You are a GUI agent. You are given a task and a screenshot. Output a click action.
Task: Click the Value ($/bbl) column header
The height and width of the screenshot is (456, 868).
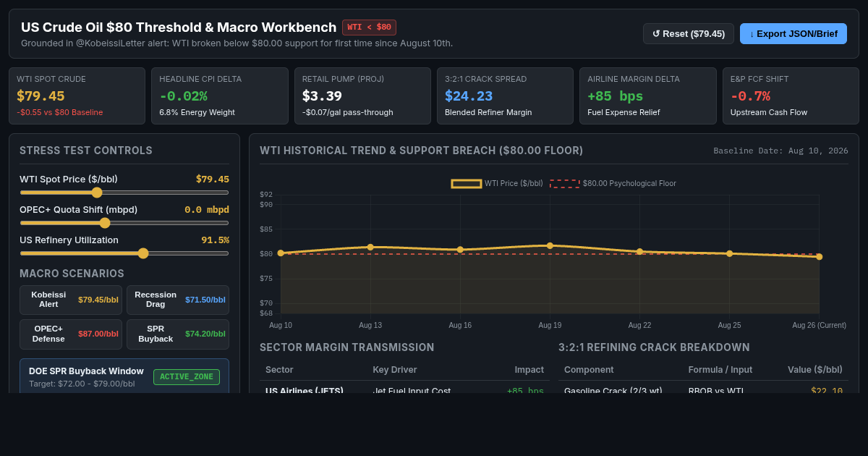(815, 370)
